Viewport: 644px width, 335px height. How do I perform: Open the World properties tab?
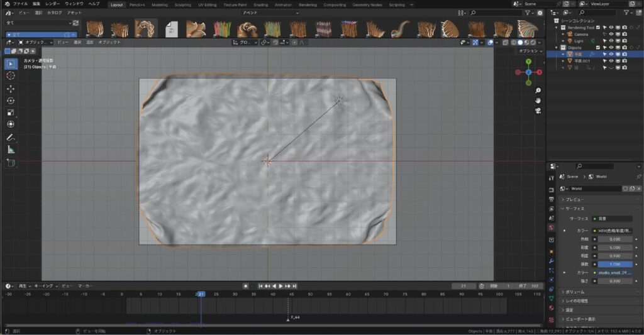551,228
